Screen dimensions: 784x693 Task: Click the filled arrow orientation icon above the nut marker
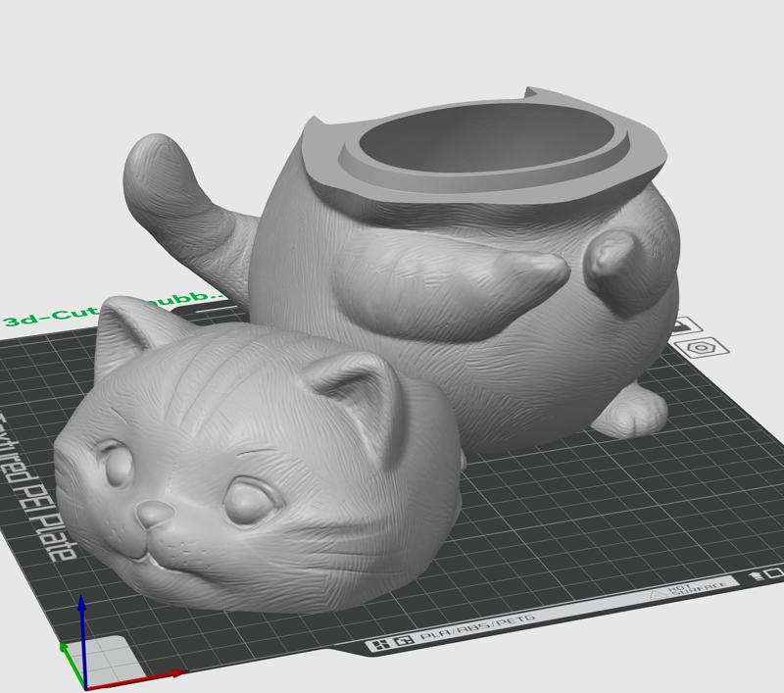coord(683,324)
